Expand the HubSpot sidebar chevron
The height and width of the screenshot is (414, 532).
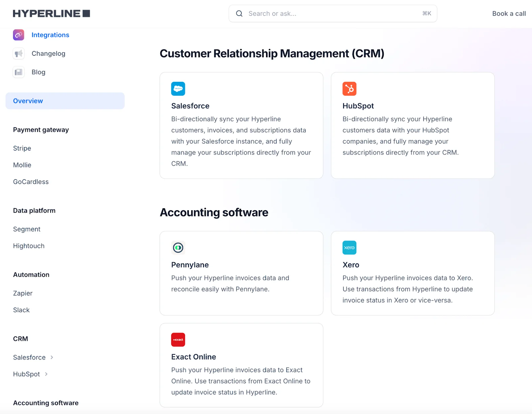(46, 374)
